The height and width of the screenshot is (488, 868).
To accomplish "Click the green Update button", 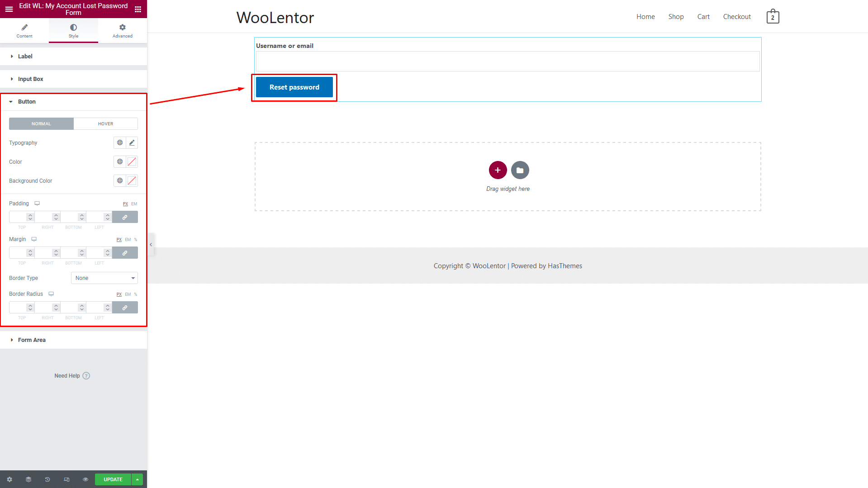I will (113, 479).
